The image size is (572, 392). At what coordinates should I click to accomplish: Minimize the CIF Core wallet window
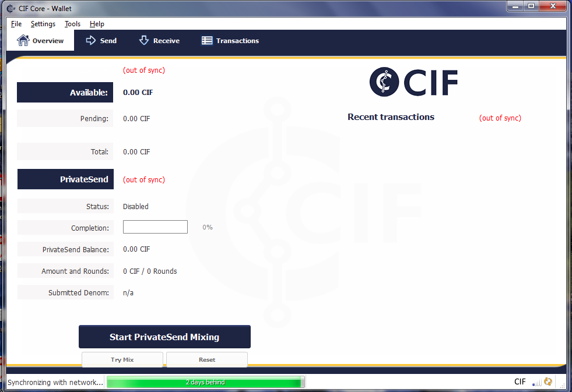[x=515, y=6]
